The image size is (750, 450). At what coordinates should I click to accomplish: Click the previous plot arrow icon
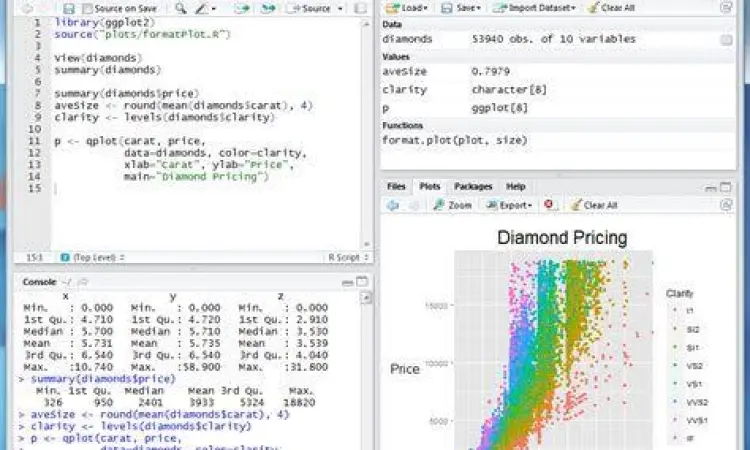[392, 205]
